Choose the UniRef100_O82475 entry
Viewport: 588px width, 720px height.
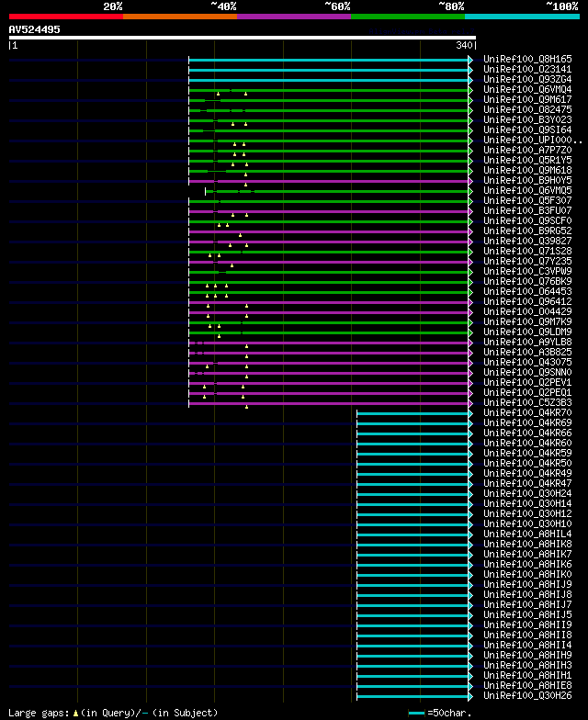(x=527, y=110)
